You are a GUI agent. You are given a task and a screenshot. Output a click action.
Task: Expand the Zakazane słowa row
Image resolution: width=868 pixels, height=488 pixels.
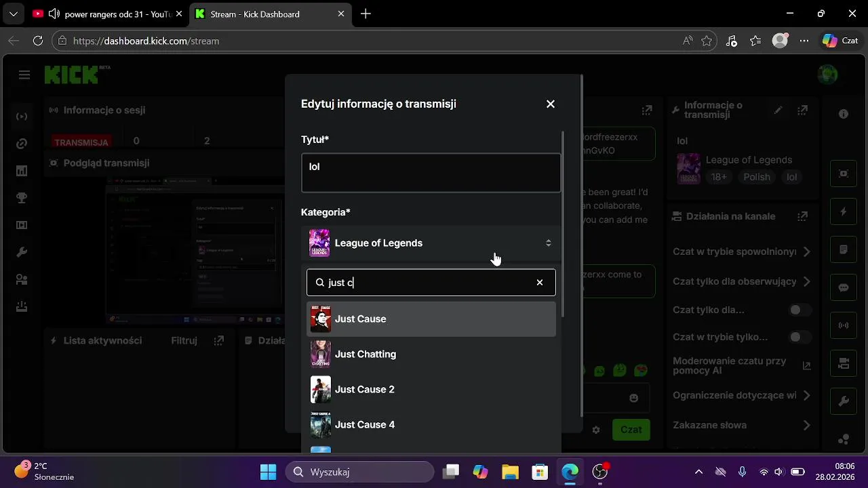pyautogui.click(x=742, y=425)
